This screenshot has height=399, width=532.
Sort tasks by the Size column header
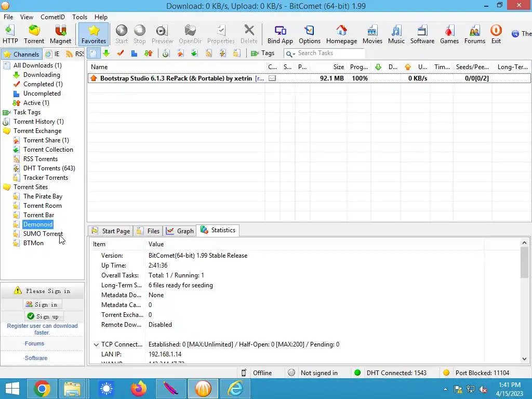pyautogui.click(x=328, y=67)
